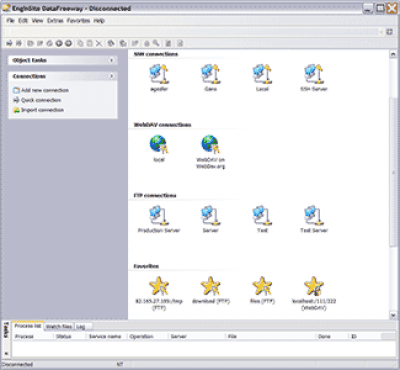Viewport: 400px width, 370px height.
Task: Collapse the Object Tasks panel
Action: coord(112,60)
